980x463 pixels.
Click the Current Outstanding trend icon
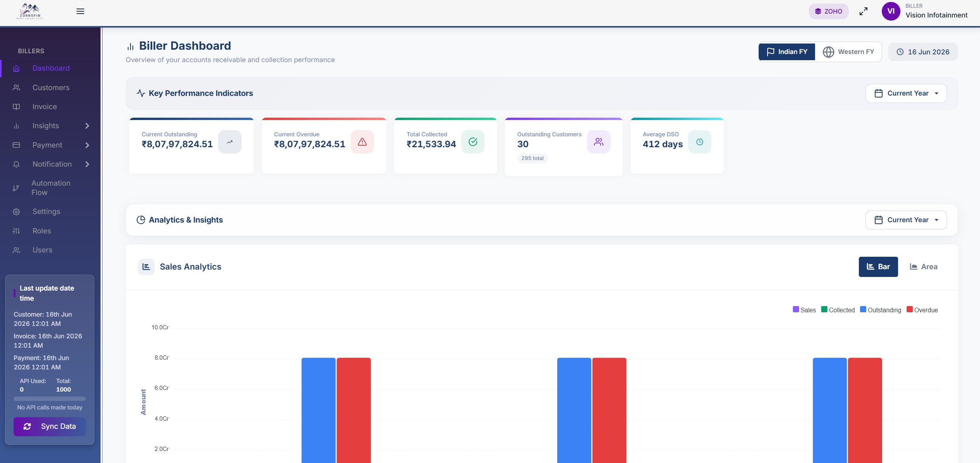(230, 142)
